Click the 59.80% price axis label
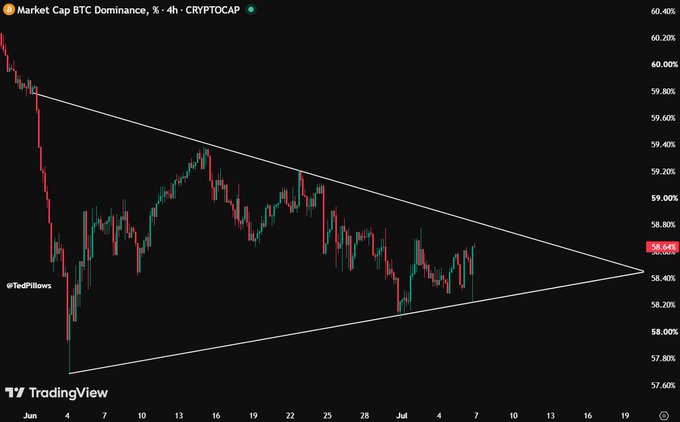 (x=664, y=91)
